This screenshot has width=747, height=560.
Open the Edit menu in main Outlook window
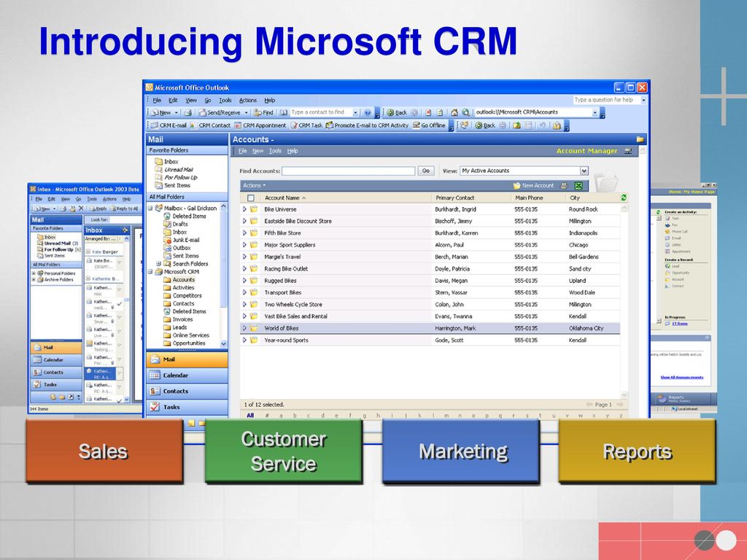click(173, 100)
